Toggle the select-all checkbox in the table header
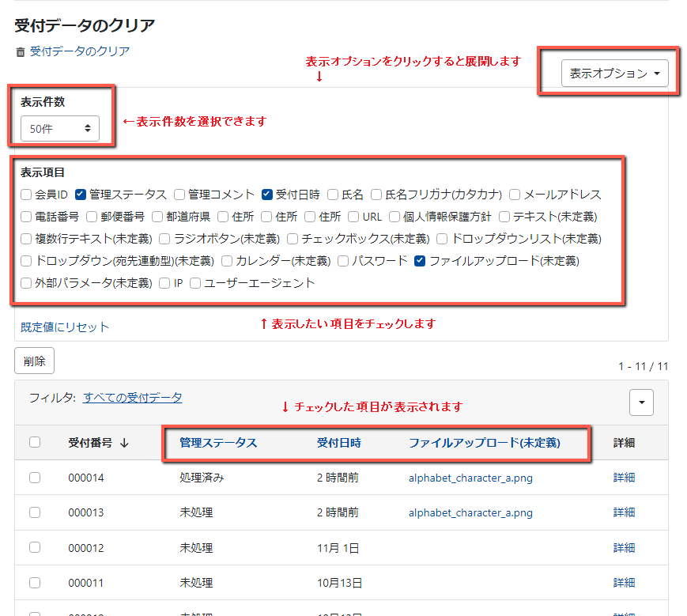 coord(35,443)
